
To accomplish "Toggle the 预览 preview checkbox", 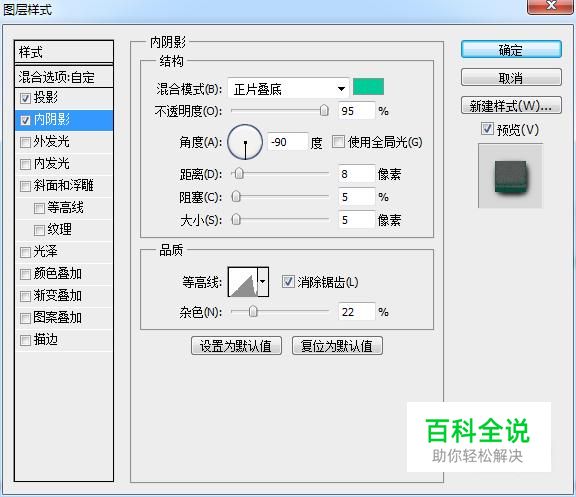I will point(487,129).
